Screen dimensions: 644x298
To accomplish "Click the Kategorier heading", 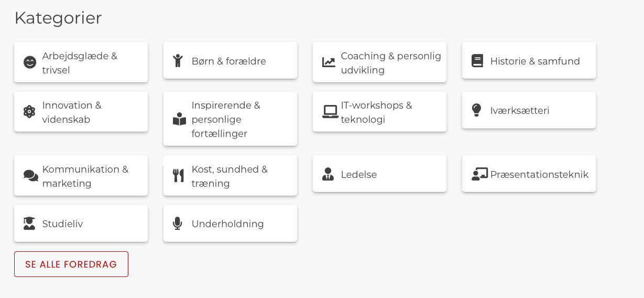I will point(58,18).
